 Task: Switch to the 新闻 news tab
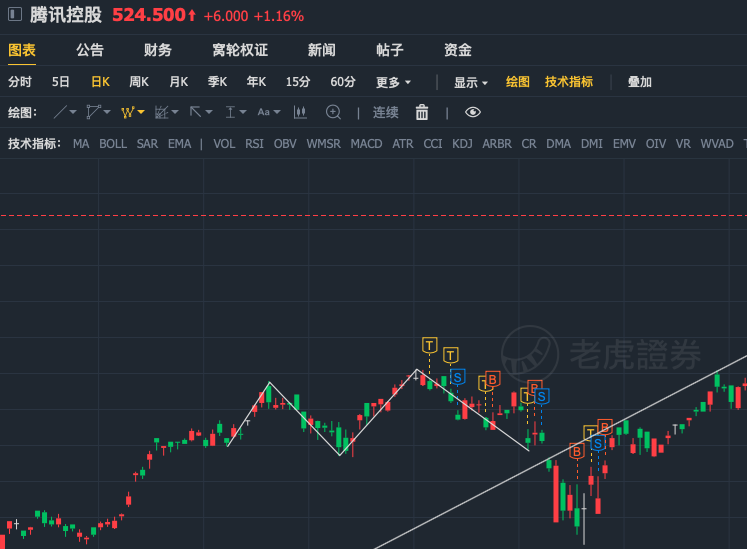coord(322,50)
